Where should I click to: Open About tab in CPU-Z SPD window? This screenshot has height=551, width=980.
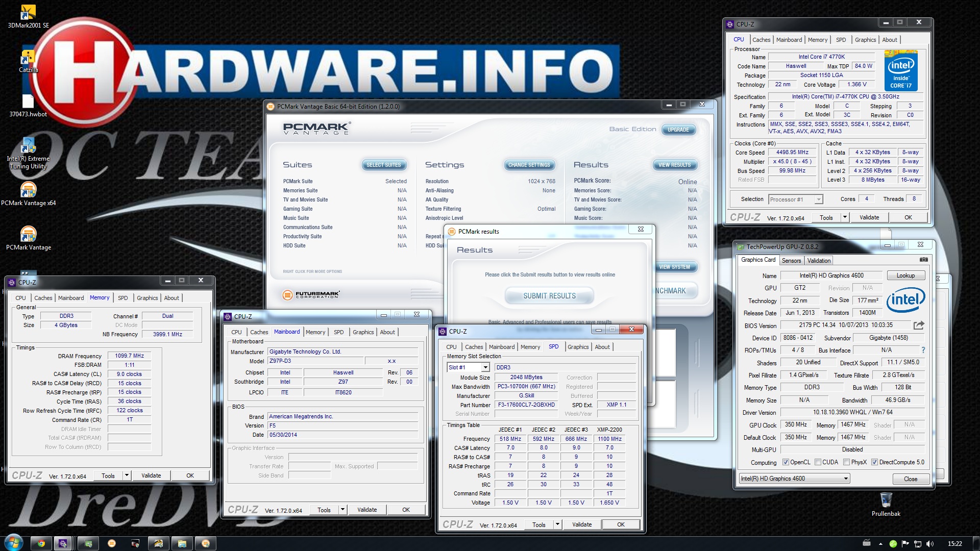[602, 347]
